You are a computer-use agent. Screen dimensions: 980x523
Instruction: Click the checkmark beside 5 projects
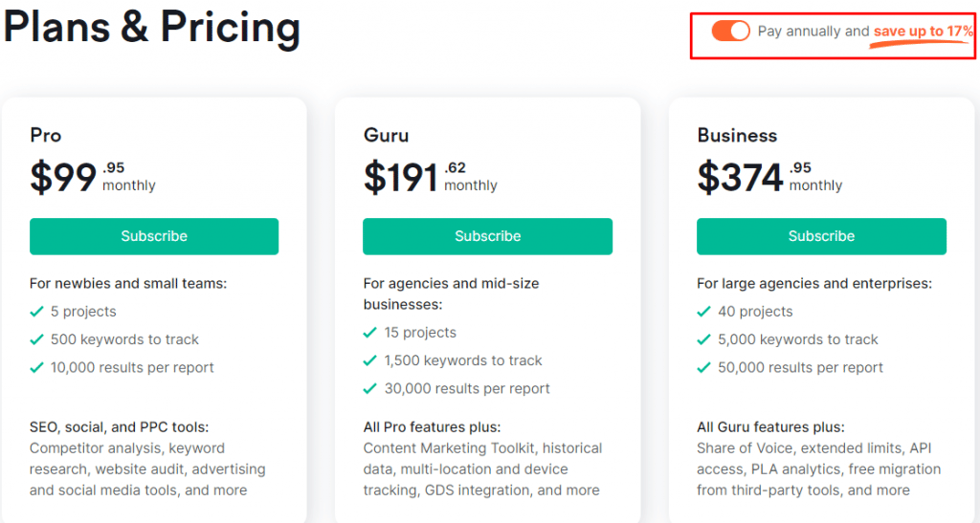(37, 312)
